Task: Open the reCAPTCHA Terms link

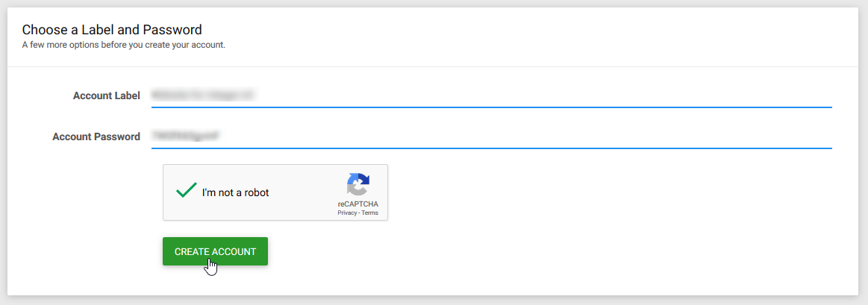Action: pyautogui.click(x=370, y=213)
